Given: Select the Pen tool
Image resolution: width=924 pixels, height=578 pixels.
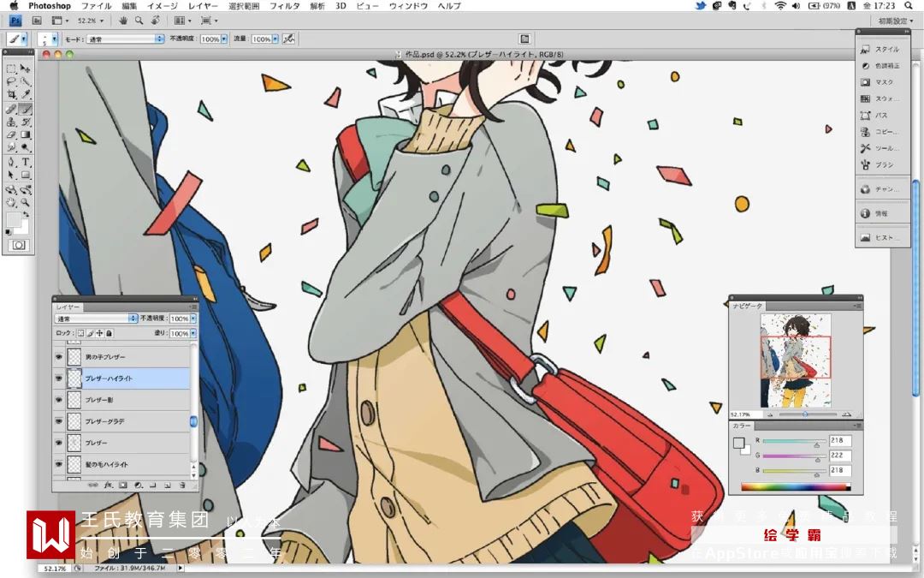Looking at the screenshot, I should [11, 162].
